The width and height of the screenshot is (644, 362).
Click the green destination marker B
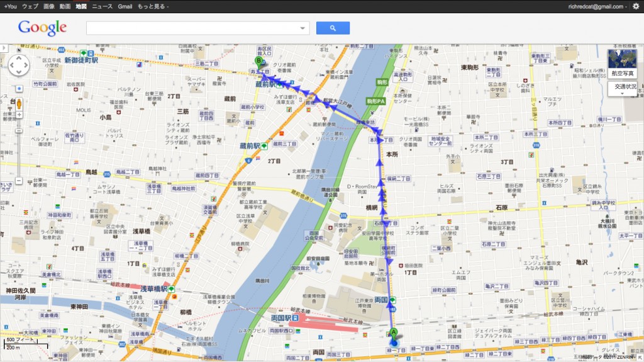258,62
